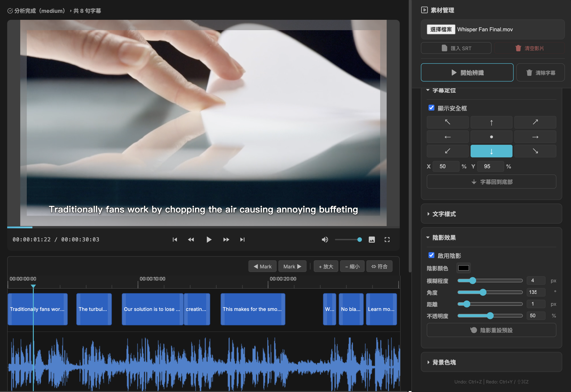The height and width of the screenshot is (392, 571).
Task: Expand the 背景色塊 section
Action: (444, 362)
